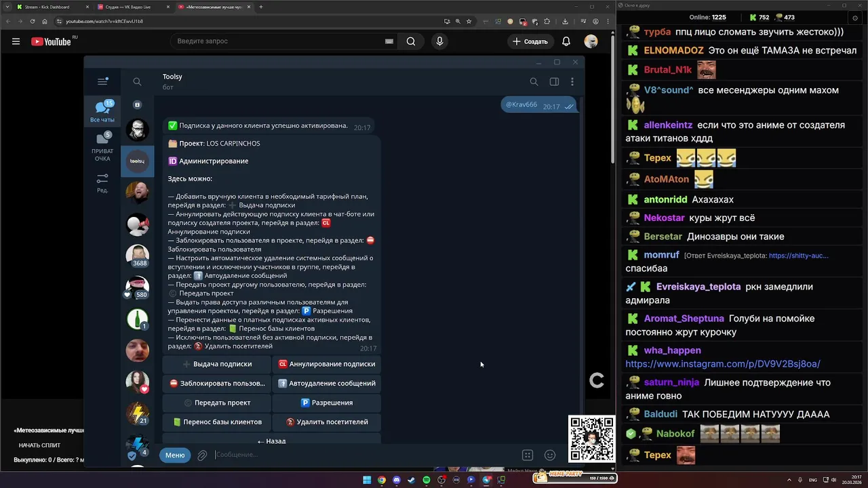Click username Aromat_Sheptuna in stream chat
Screen dimensions: 868x488
[684, 319]
